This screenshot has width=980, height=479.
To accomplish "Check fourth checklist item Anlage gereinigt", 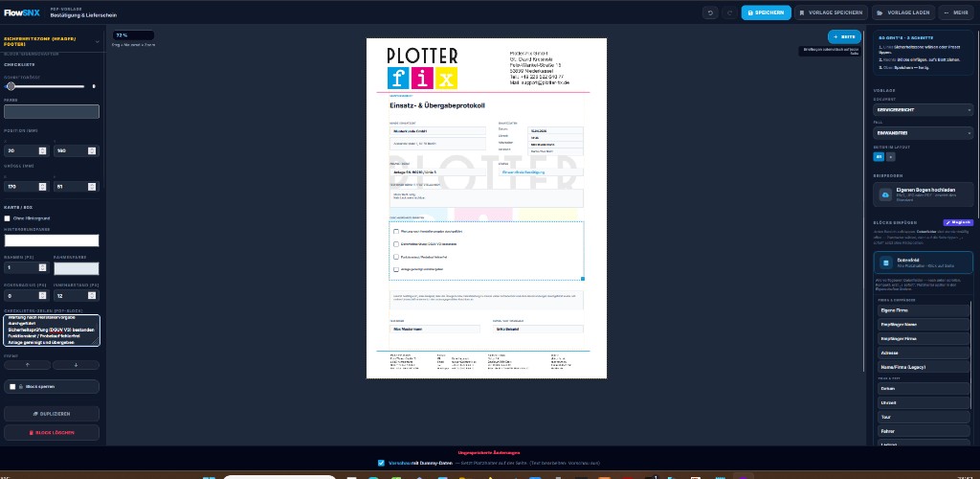I will click(396, 269).
